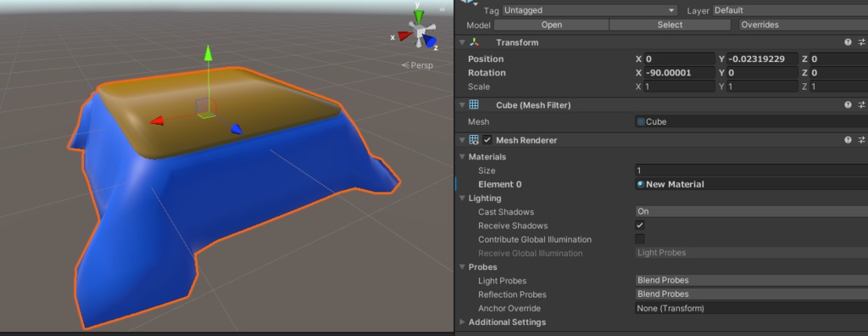The image size is (868, 336).
Task: Open help for Cube Mesh Filter component
Action: [x=848, y=105]
